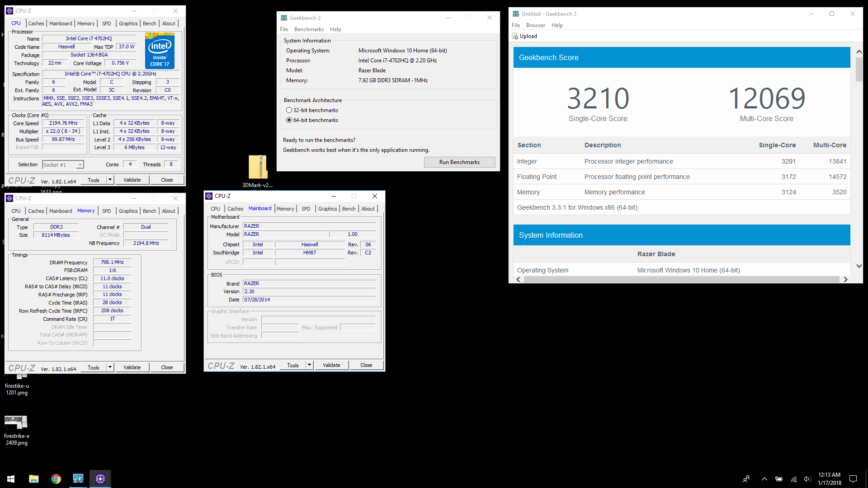Select 32-bit benchmarks option

(x=289, y=110)
